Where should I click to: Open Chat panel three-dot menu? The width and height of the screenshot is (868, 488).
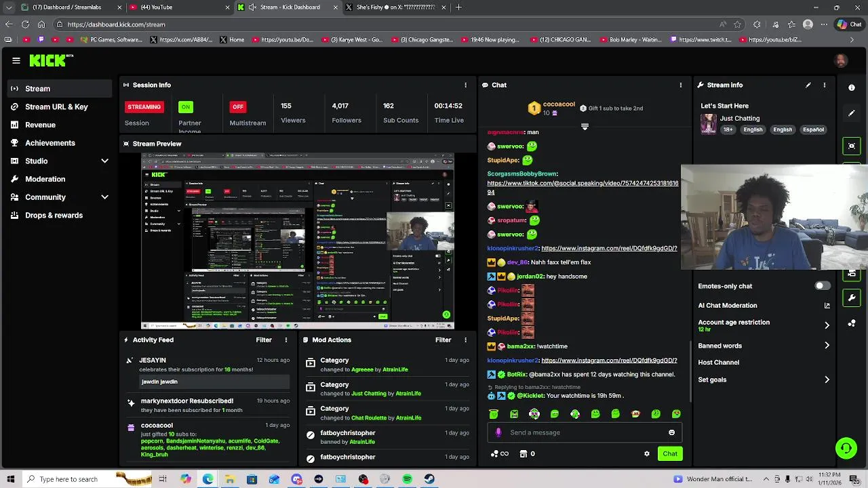click(x=681, y=85)
